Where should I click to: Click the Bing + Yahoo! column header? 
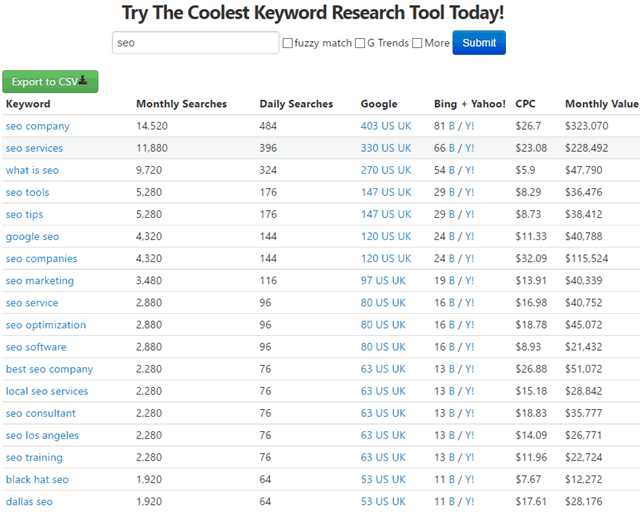click(x=469, y=104)
